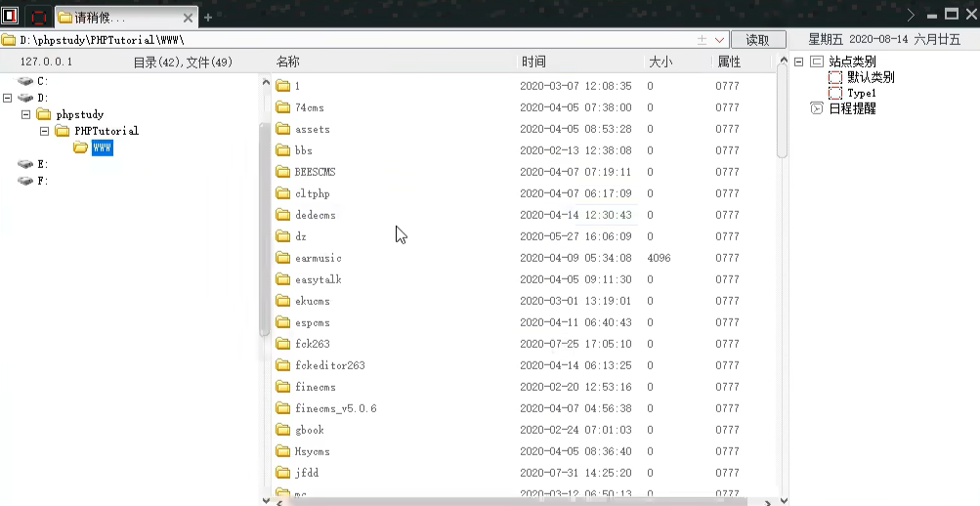Screen dimensions: 980x506
Task: Click the earmusic size value 4096
Action: pyautogui.click(x=659, y=258)
